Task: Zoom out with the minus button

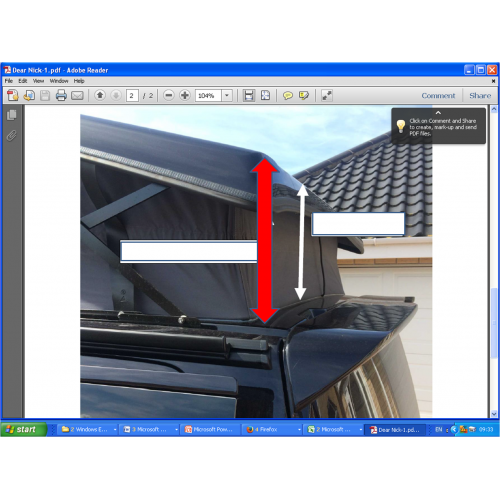Action: click(169, 95)
